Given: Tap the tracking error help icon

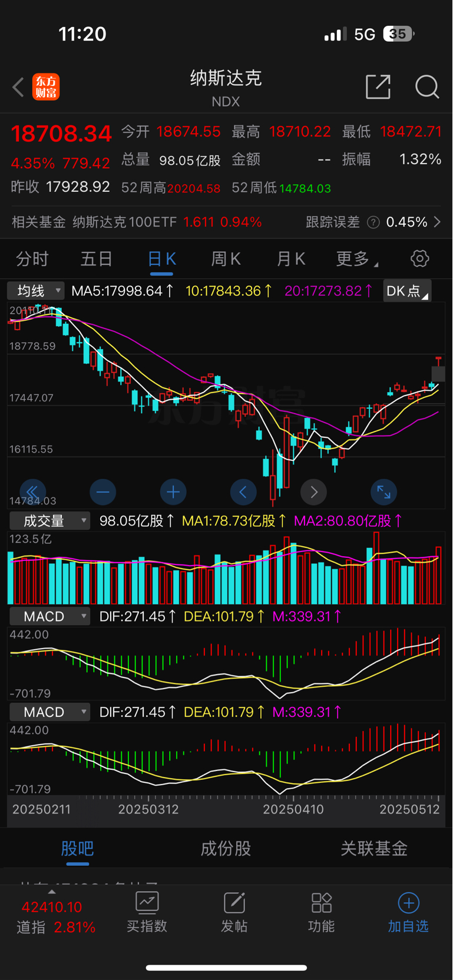Looking at the screenshot, I should pyautogui.click(x=373, y=222).
